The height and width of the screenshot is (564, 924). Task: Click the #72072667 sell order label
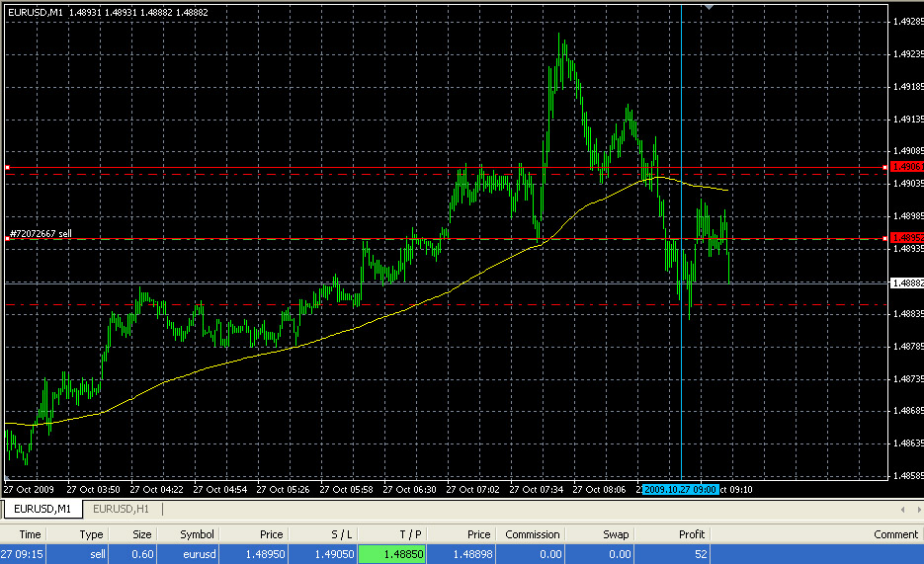[x=41, y=234]
